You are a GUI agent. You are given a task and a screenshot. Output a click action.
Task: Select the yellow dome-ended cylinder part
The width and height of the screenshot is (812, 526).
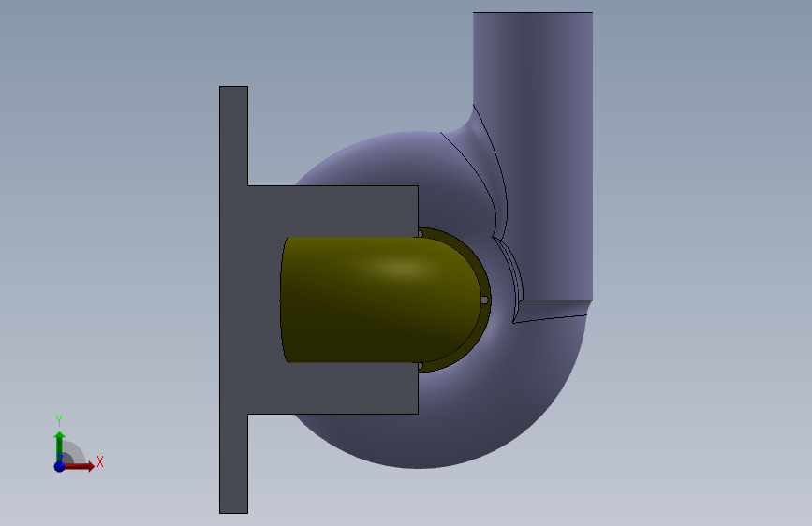pos(381,300)
